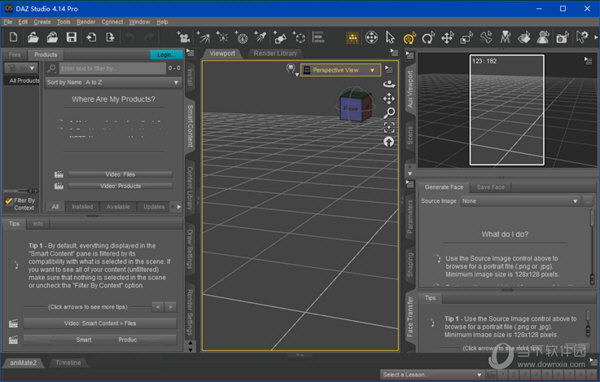Image resolution: width=600 pixels, height=382 pixels.
Task: Open the draw style dropdown in viewport
Action: [292, 69]
